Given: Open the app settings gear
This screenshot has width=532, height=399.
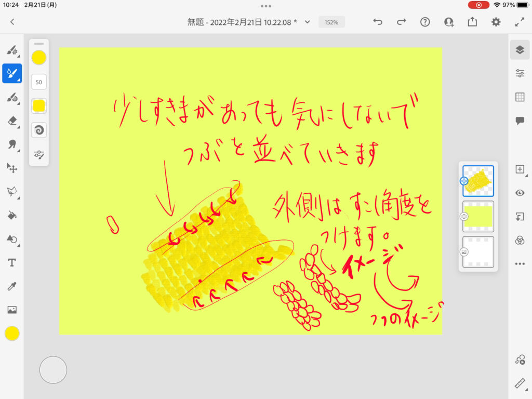Looking at the screenshot, I should click(496, 22).
